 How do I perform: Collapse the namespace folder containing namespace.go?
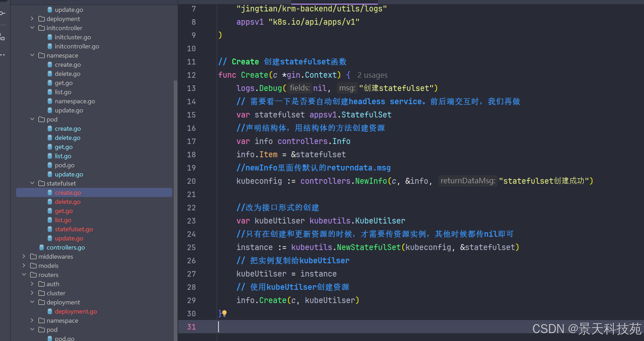point(32,55)
